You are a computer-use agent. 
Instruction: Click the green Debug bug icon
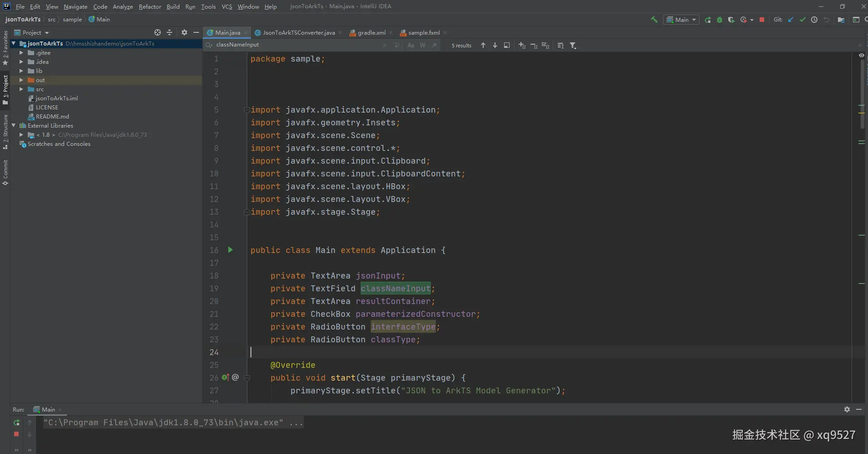point(720,20)
